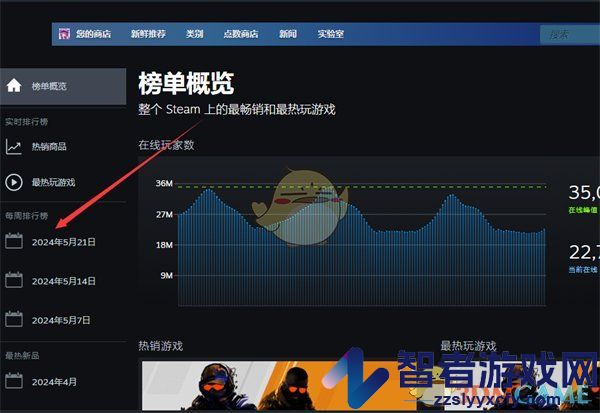Image resolution: width=600 pixels, height=413 pixels.
Task: Click the 榜单概览 page title
Action: (186, 83)
